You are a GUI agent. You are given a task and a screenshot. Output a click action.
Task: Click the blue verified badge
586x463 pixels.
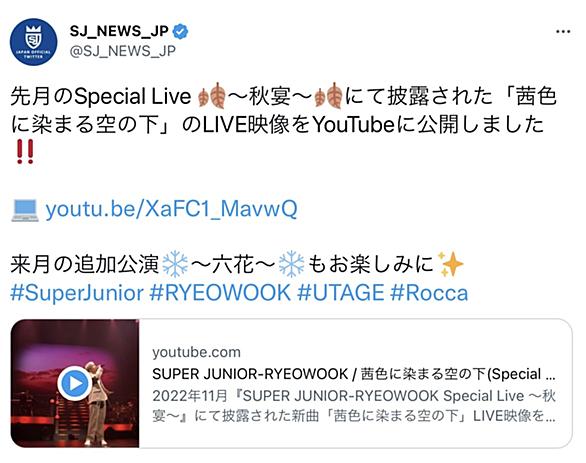tap(181, 32)
